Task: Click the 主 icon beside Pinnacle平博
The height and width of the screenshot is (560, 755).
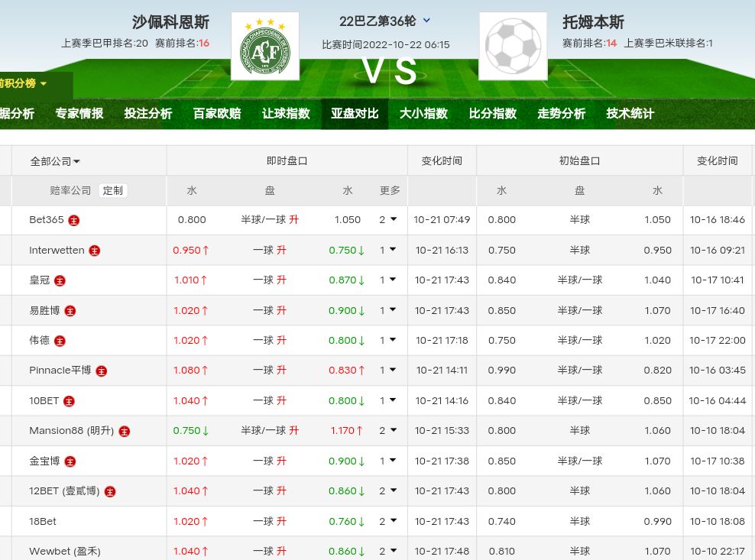Action: [101, 371]
